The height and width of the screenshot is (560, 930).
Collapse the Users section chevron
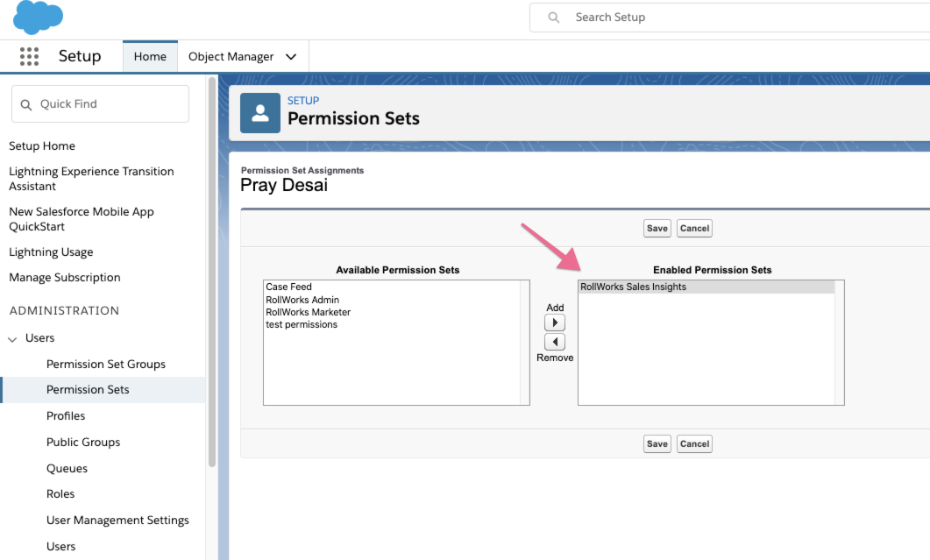tap(12, 339)
